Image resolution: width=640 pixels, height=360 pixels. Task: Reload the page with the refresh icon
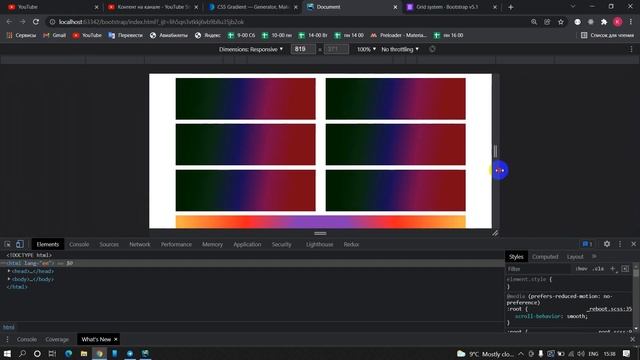pos(36,22)
